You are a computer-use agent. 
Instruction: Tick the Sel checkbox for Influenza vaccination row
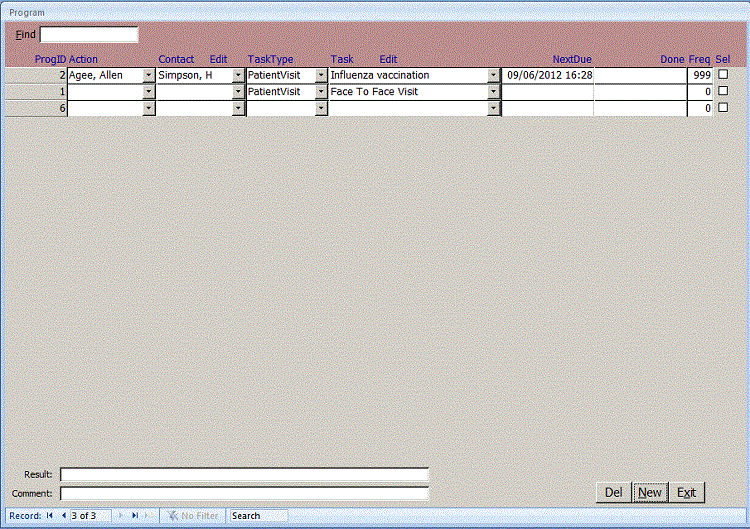723,75
